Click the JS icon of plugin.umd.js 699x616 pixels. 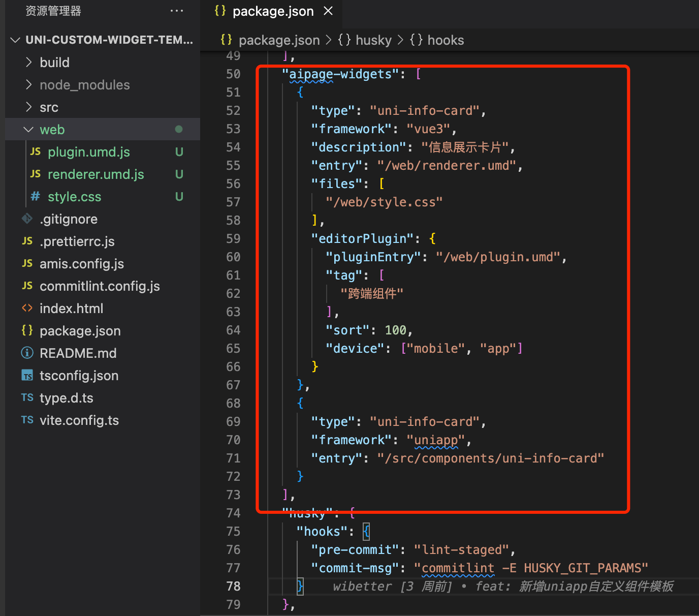tap(35, 151)
